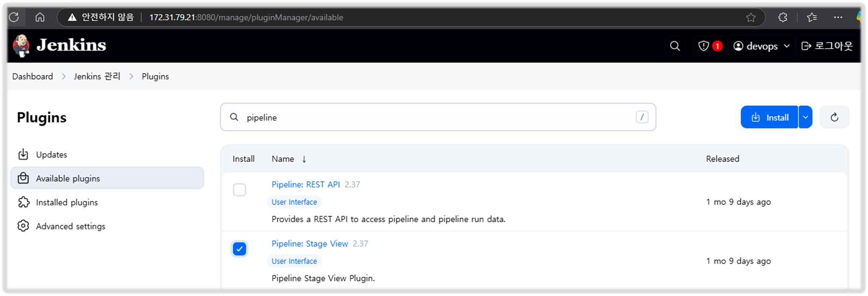Click the not-secure warning icon
The height and width of the screenshot is (296, 868).
[72, 17]
